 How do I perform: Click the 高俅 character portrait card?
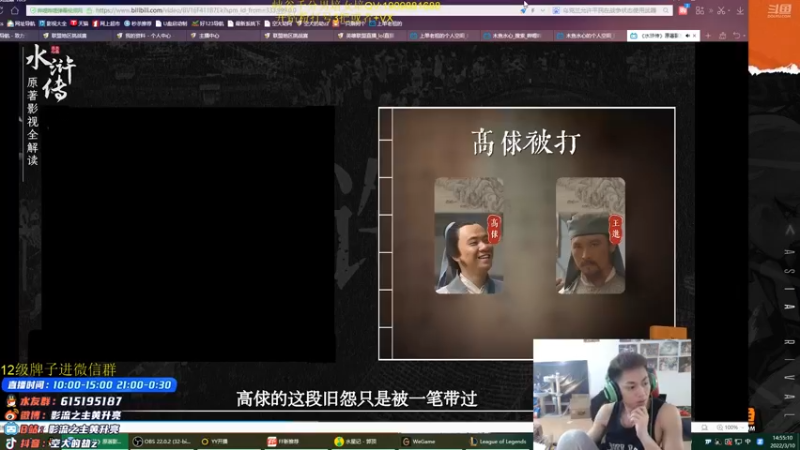click(x=469, y=236)
